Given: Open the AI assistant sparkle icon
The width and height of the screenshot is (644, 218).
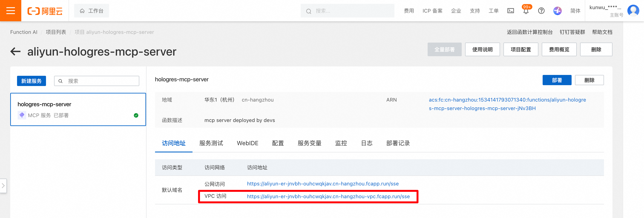Looking at the screenshot, I should [557, 11].
